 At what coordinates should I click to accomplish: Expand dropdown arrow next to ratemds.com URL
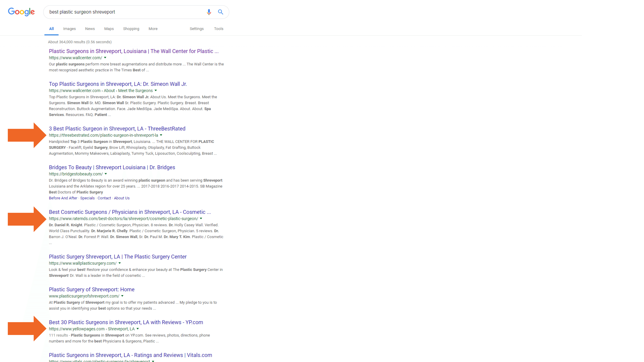(x=201, y=219)
